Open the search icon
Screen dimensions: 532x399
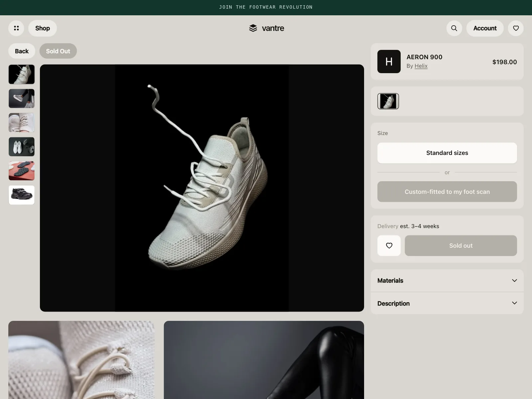tap(454, 28)
